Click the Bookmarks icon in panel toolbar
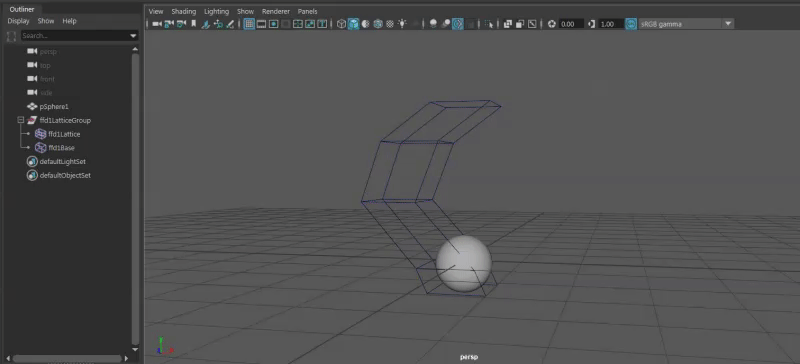The image size is (800, 364). (x=193, y=24)
